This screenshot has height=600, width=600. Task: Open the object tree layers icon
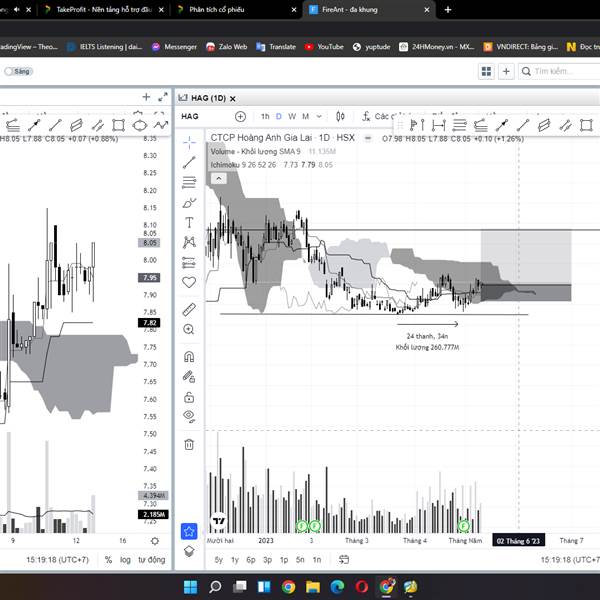tap(189, 551)
